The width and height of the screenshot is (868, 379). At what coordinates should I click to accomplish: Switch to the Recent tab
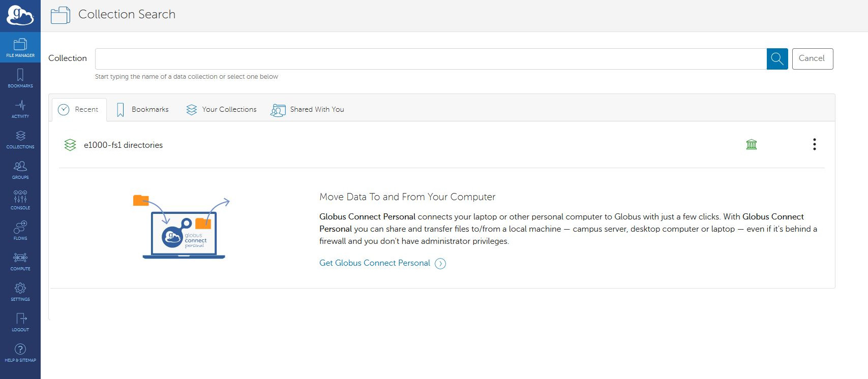79,110
